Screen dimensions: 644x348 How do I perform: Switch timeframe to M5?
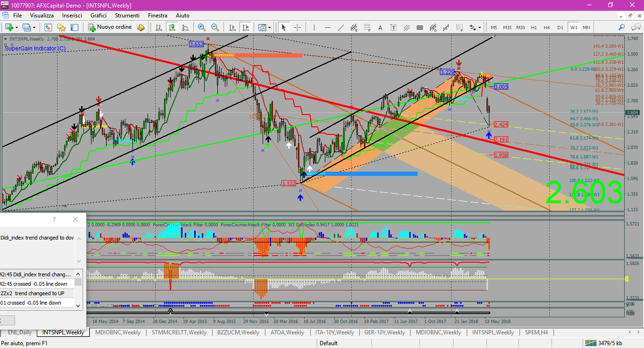pos(494,27)
